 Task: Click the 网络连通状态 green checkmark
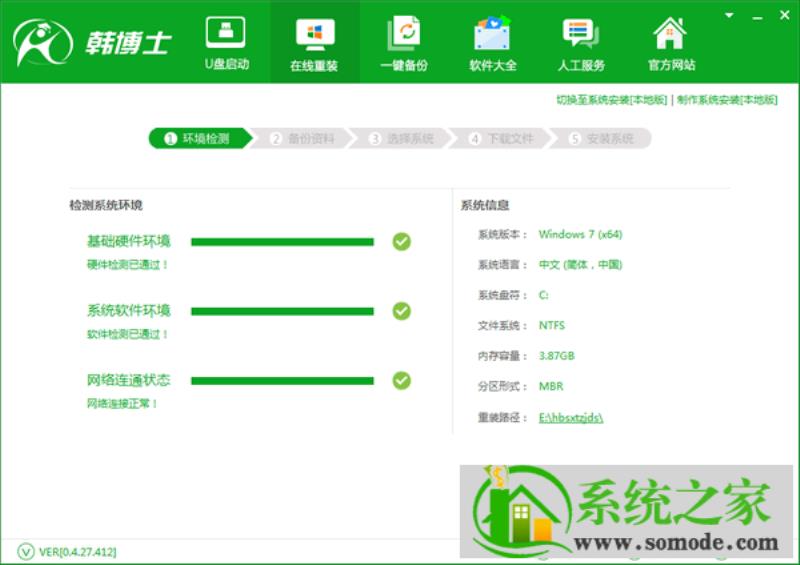point(402,380)
